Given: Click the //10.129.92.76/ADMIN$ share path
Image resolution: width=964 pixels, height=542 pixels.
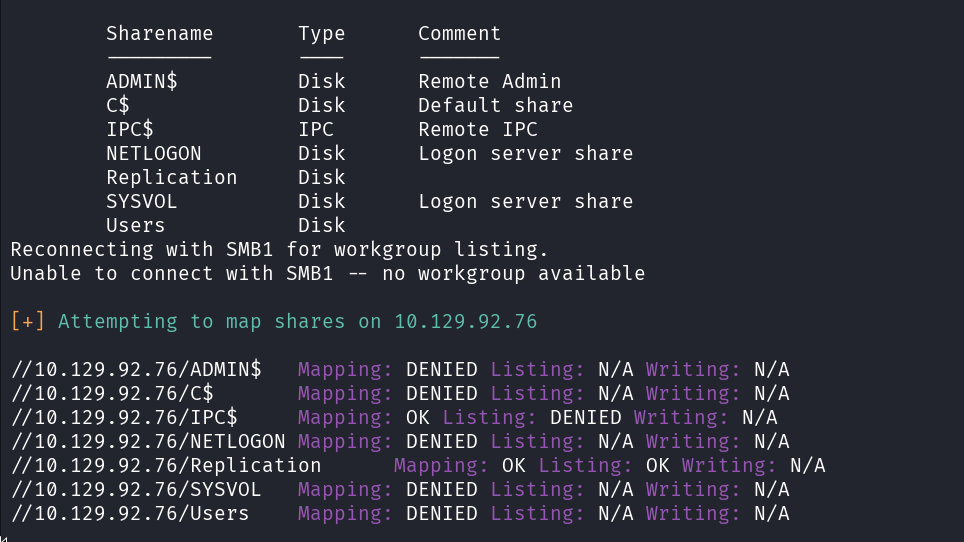Looking at the screenshot, I should pos(135,369).
